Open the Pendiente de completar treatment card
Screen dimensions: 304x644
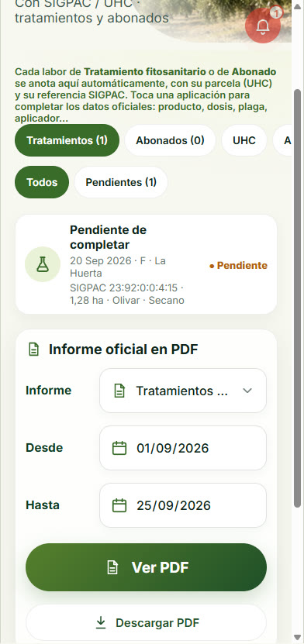[146, 264]
